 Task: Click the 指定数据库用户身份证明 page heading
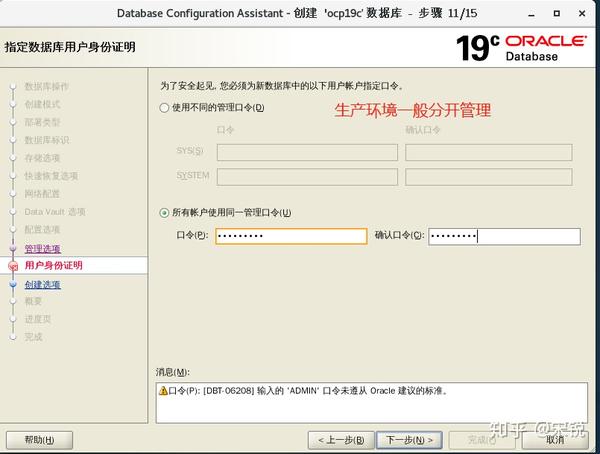70,47
